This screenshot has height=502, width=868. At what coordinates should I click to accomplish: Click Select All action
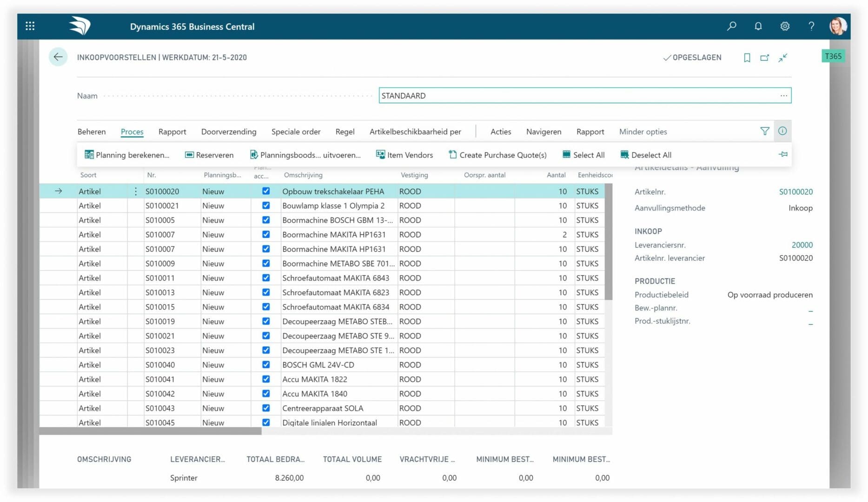[x=583, y=155]
